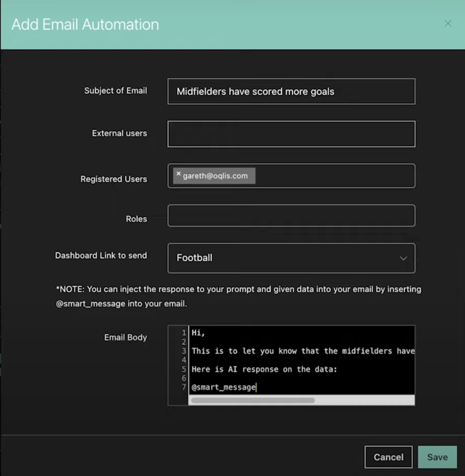Viewport: 465px width, 476px height.
Task: Click line number 7 in editor gutter
Action: pos(184,387)
